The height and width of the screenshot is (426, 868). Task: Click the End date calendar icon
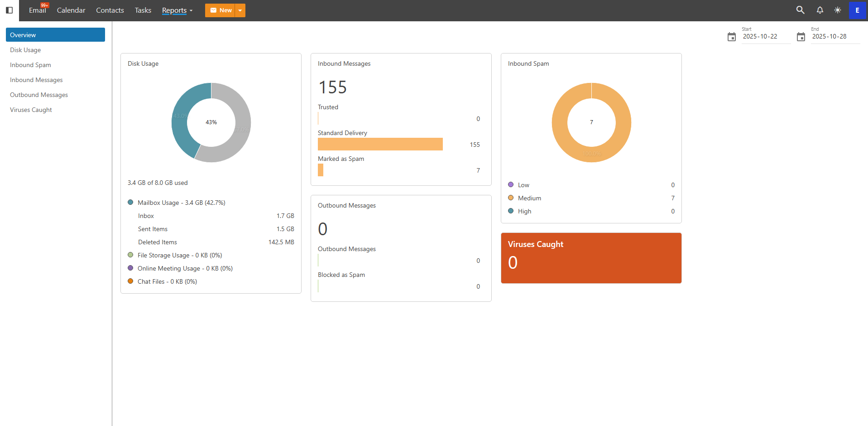click(801, 37)
